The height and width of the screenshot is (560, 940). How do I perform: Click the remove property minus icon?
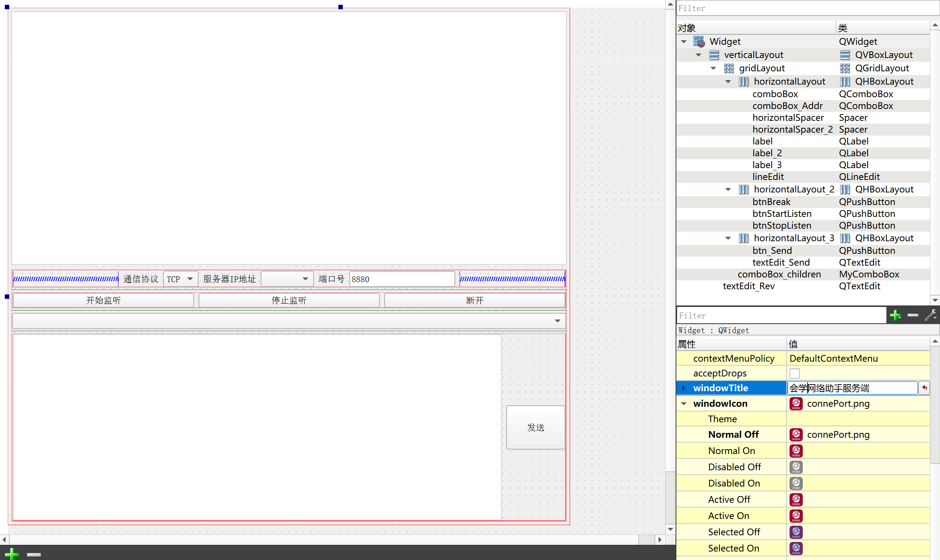click(x=912, y=315)
